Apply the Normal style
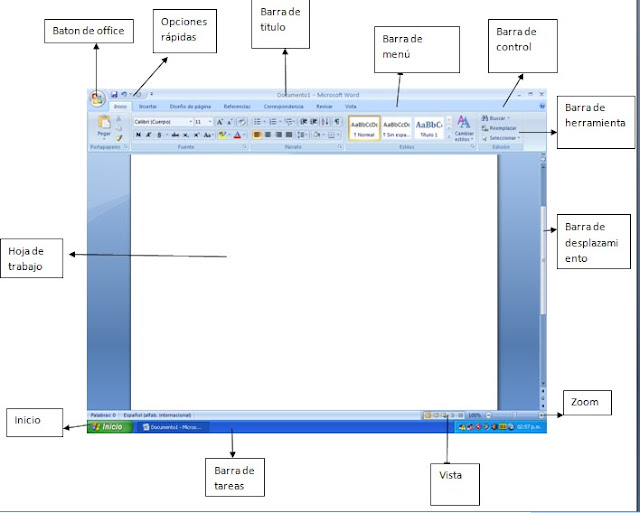 click(364, 128)
